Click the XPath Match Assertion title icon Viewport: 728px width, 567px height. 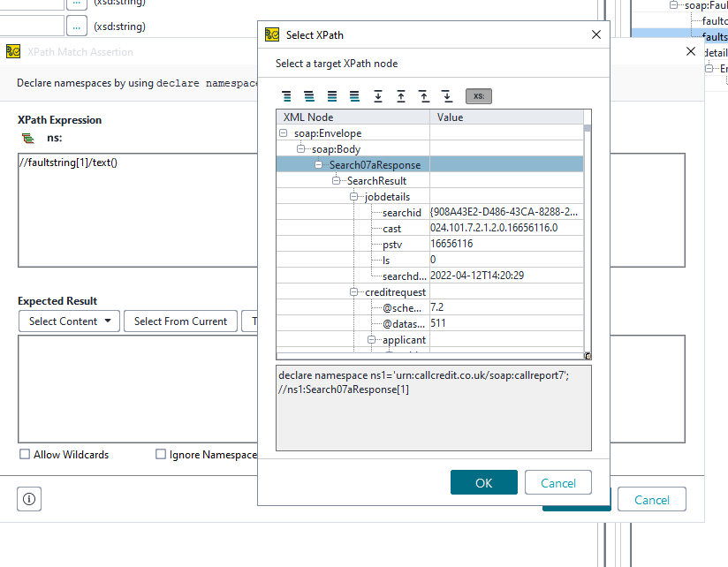[x=13, y=52]
